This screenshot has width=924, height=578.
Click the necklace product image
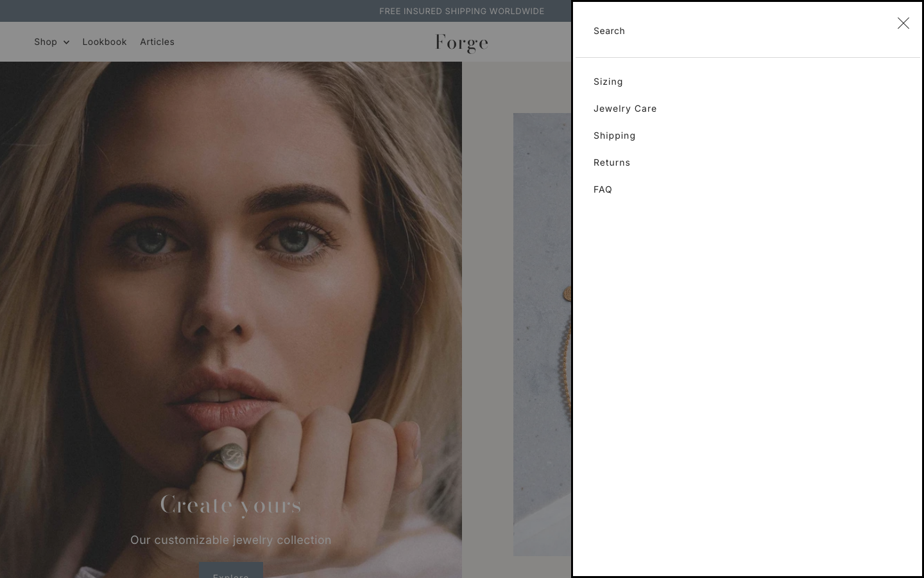[x=542, y=334]
